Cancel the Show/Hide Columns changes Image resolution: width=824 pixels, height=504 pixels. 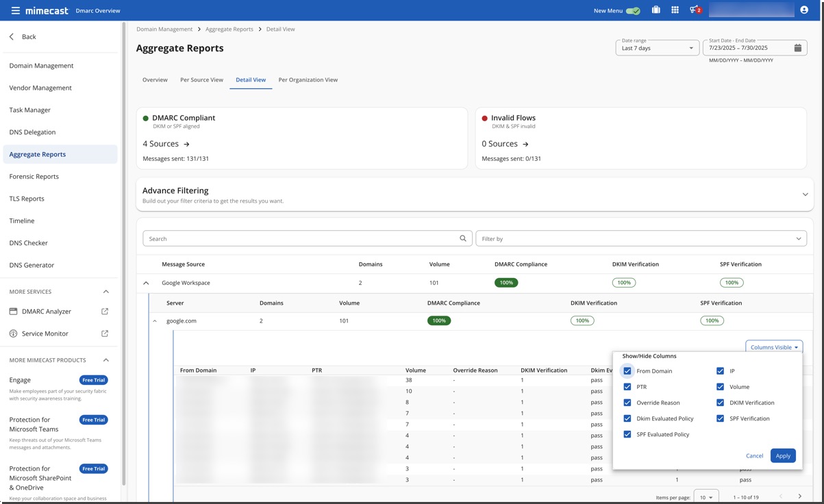[x=754, y=456]
